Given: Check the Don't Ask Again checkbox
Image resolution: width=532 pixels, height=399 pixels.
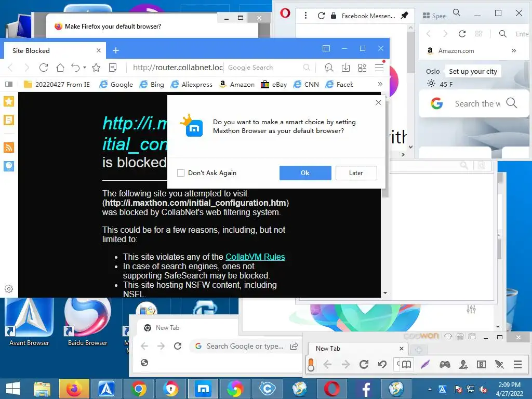Looking at the screenshot, I should pyautogui.click(x=181, y=173).
